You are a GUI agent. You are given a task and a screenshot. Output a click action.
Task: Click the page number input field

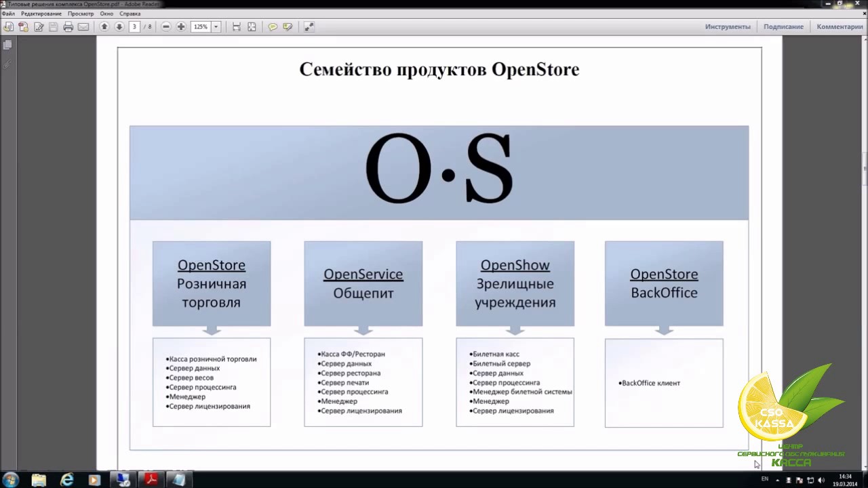tap(134, 27)
